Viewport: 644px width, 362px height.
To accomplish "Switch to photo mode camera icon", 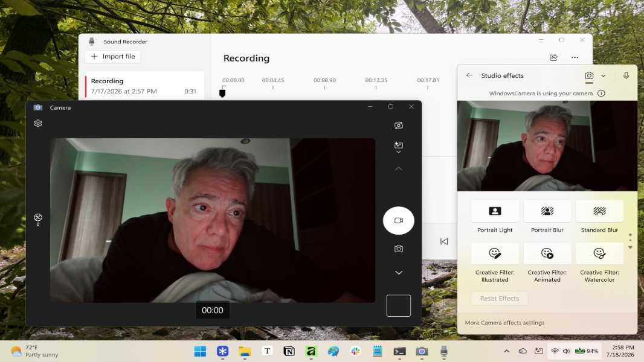I will 398,249.
